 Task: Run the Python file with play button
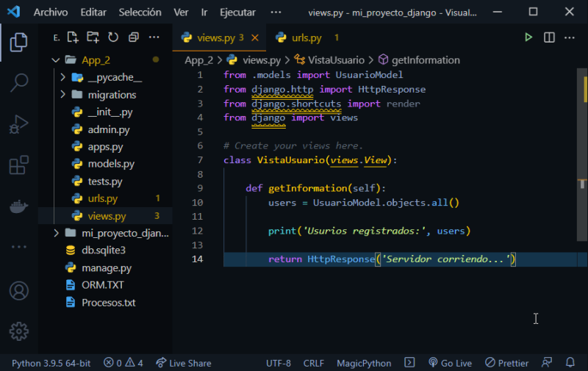point(528,37)
